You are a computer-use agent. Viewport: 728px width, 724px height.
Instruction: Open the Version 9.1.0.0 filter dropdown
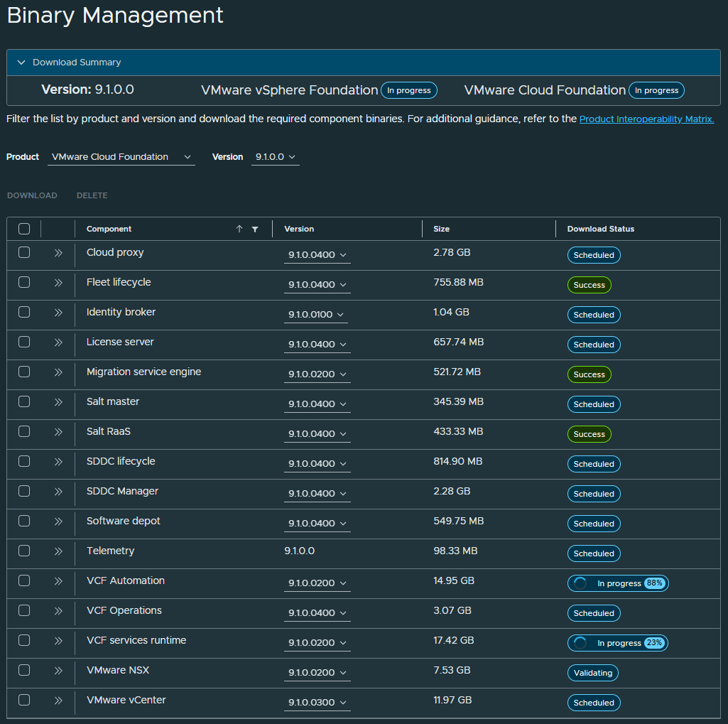click(x=276, y=157)
